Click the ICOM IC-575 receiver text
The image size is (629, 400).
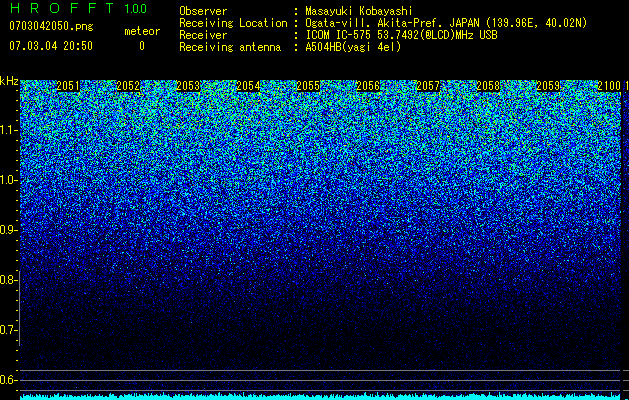401,35
